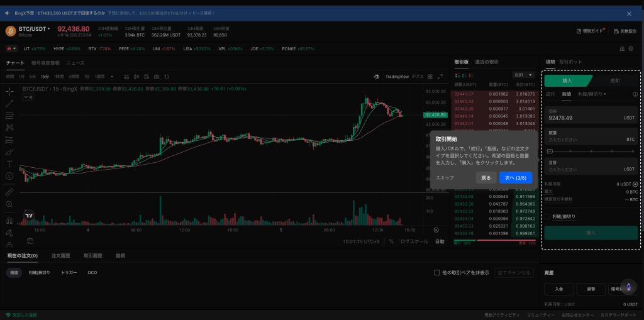The image size is (644, 320).
Task: Click the 次へ (3/5) button
Action: click(x=515, y=178)
